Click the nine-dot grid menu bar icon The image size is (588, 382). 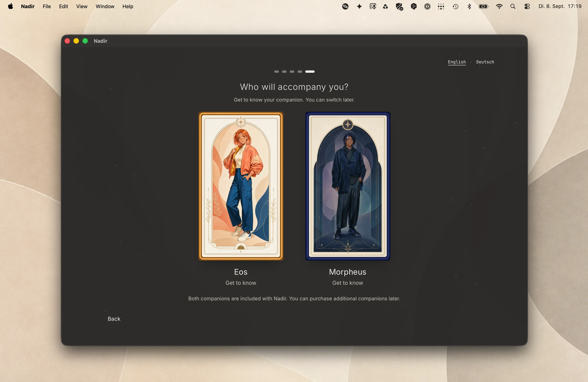(441, 6)
